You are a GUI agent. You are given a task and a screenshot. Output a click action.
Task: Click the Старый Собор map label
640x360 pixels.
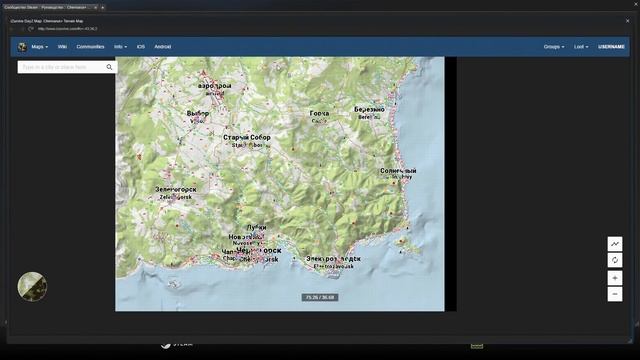pos(247,138)
